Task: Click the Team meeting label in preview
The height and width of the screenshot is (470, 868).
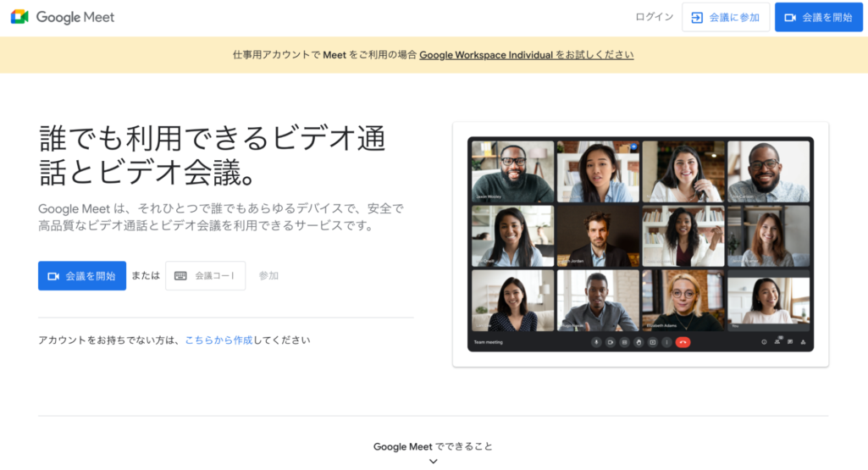Action: coord(489,342)
